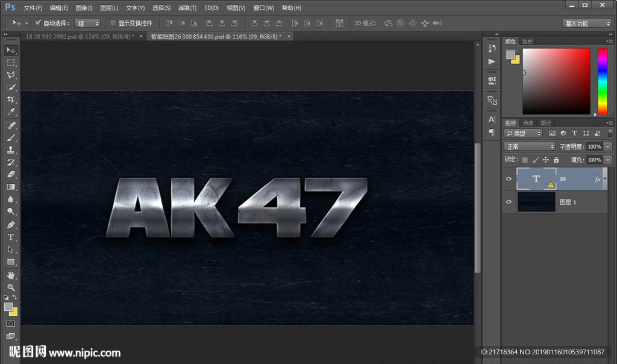Open the Actions panel play icon
Image resolution: width=617 pixels, height=364 pixels.
tap(492, 61)
